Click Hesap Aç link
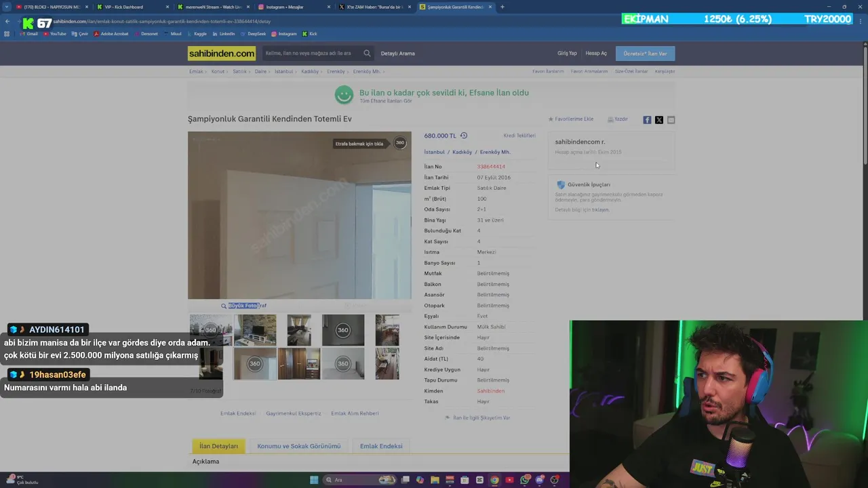 [596, 54]
